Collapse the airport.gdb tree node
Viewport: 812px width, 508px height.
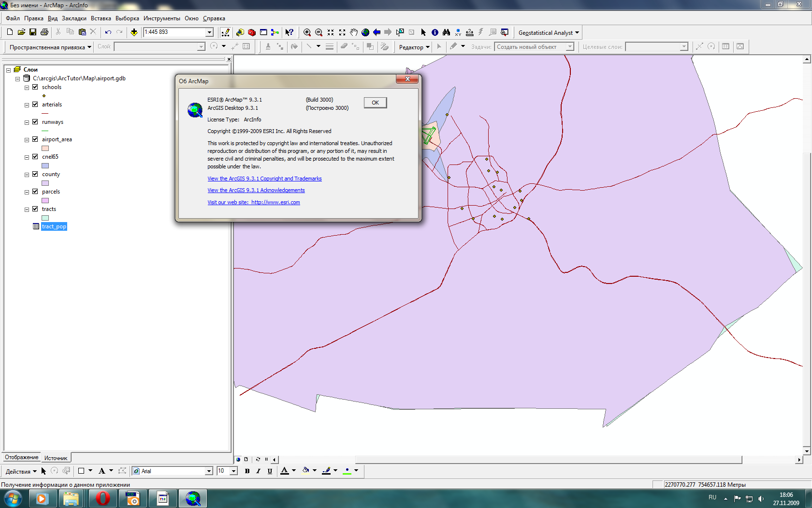[17, 78]
